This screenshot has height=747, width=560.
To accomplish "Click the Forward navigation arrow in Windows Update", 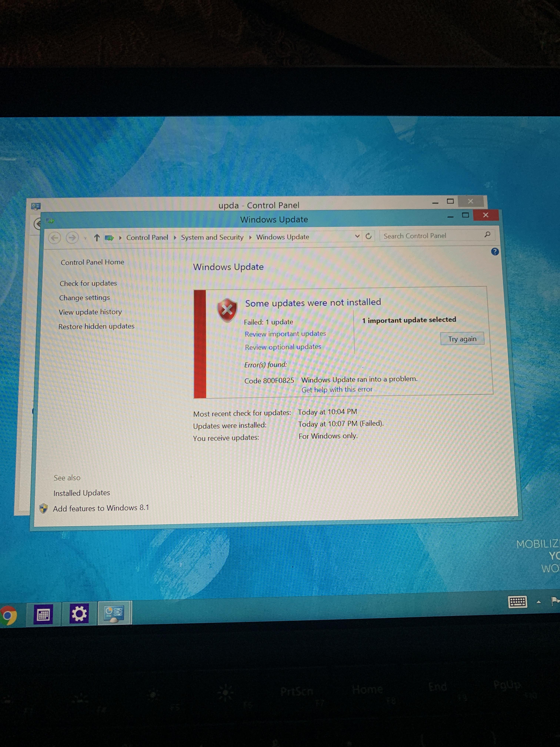I will (72, 238).
